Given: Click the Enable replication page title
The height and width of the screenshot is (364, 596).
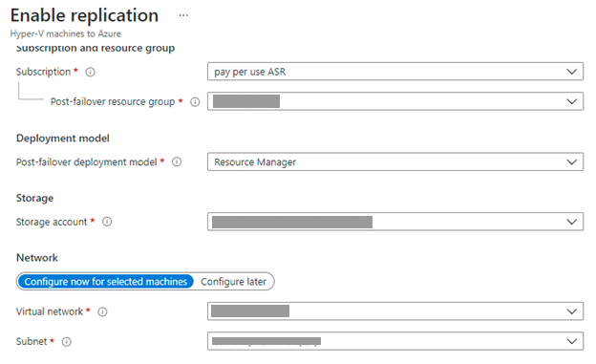Looking at the screenshot, I should tap(84, 15).
